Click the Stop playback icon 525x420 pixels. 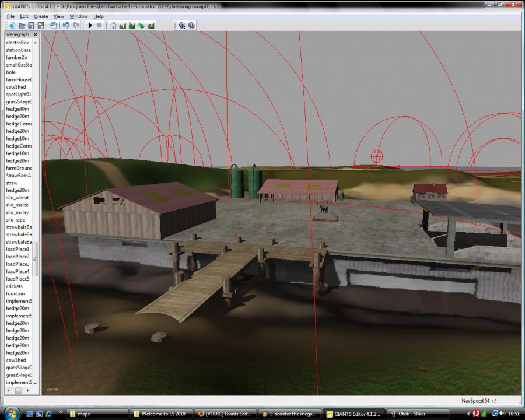point(99,26)
